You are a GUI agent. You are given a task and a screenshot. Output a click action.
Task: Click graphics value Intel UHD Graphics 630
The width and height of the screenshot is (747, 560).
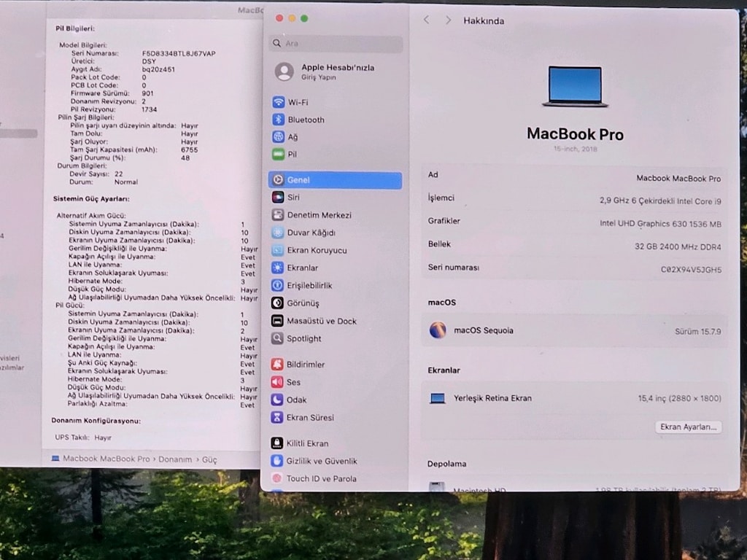pos(660,224)
